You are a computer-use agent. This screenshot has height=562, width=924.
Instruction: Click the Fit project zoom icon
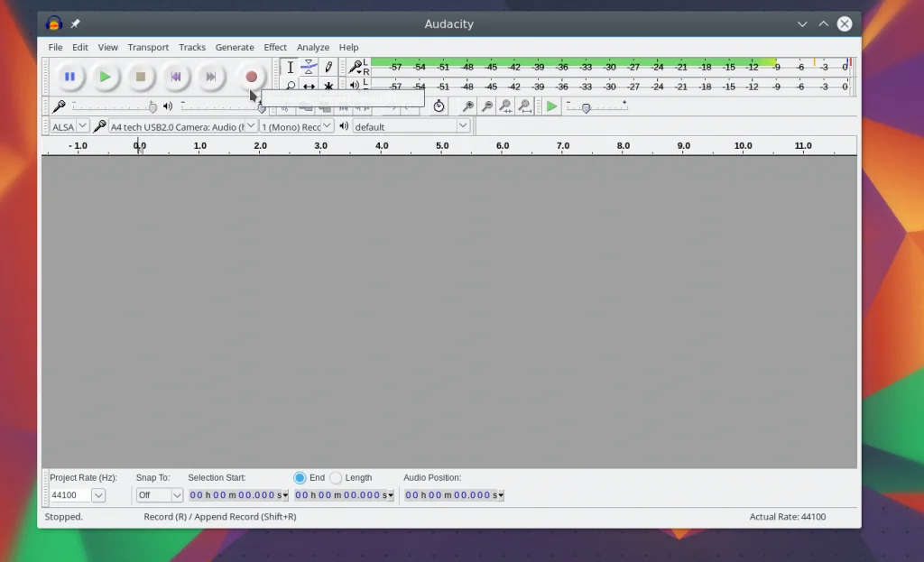(525, 106)
